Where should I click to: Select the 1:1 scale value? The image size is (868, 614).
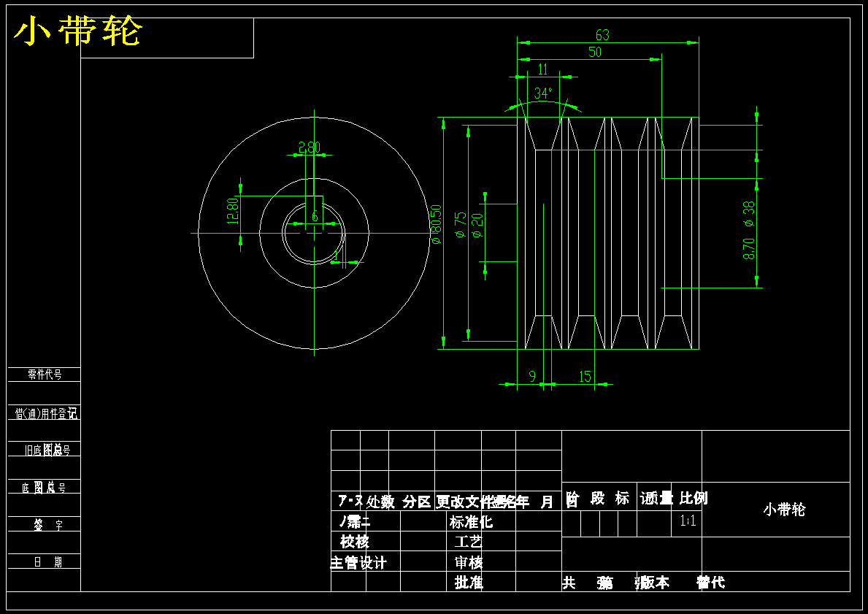[x=688, y=521]
